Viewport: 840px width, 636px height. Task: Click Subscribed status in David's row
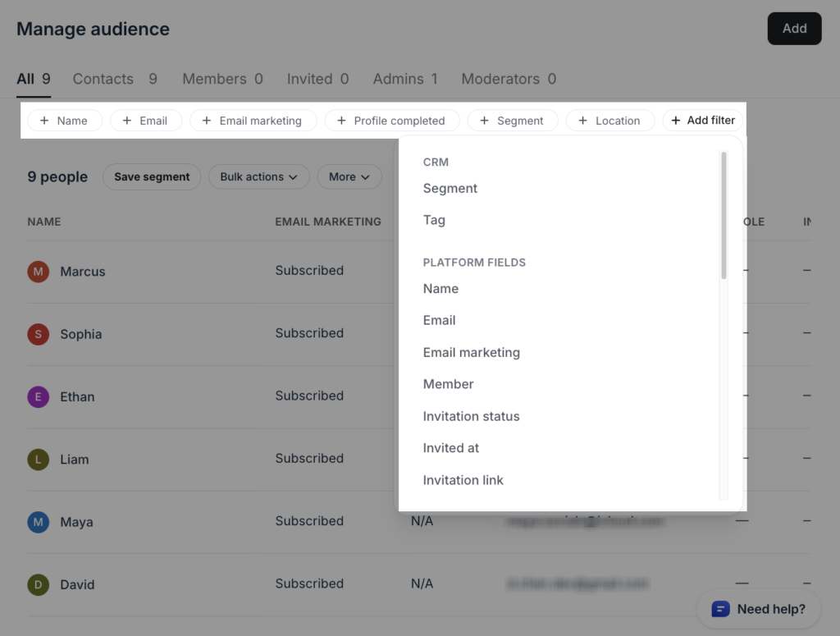pyautogui.click(x=309, y=583)
